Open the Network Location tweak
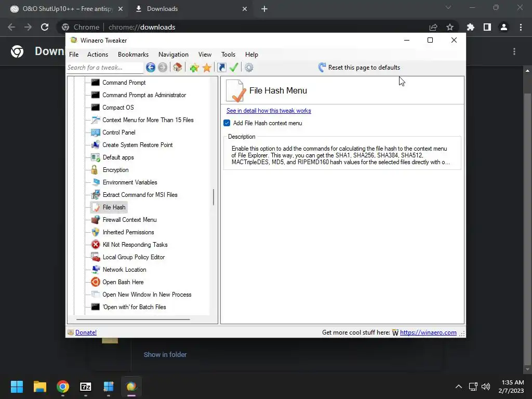This screenshot has width=532, height=399. (124, 270)
